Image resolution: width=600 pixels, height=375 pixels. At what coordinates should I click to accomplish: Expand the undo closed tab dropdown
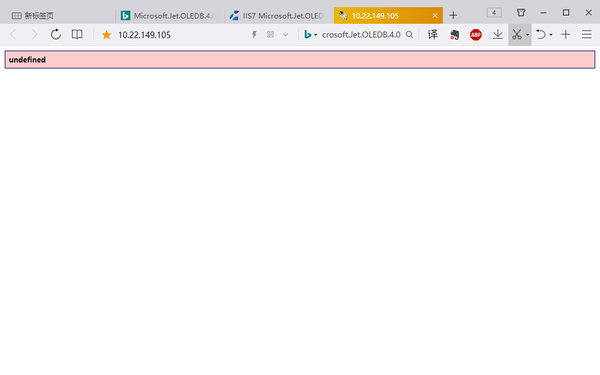551,35
